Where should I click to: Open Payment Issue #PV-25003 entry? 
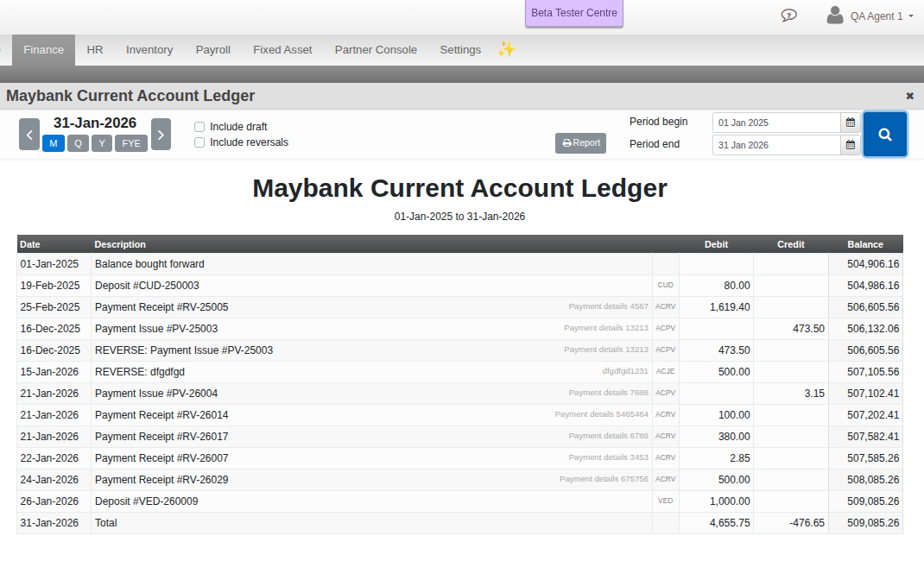(156, 329)
